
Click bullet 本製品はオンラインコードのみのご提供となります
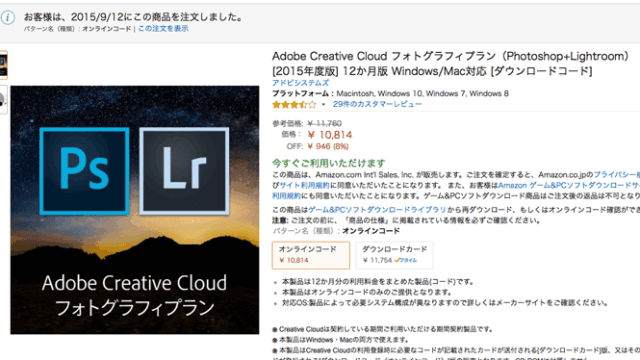[367, 292]
